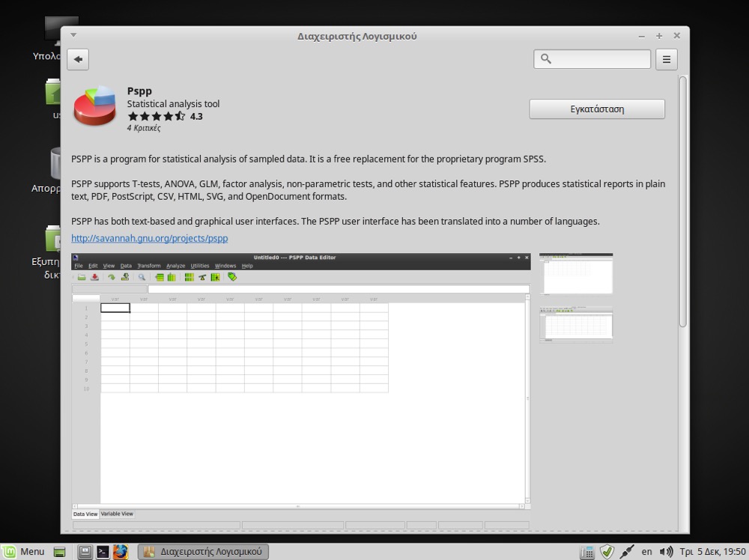Click the "Statistical analysis tool" subtitle
749x560 pixels.
click(174, 103)
